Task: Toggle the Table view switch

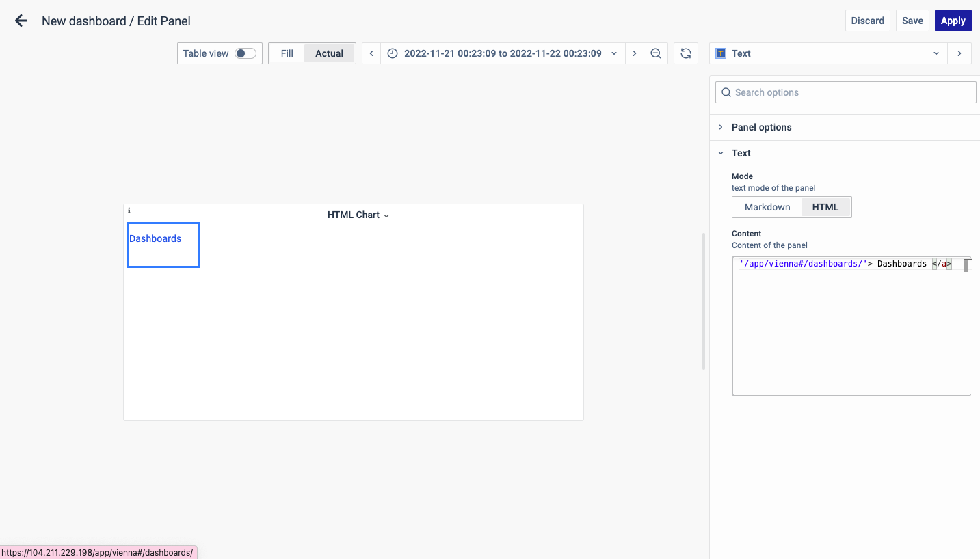Action: click(x=245, y=53)
